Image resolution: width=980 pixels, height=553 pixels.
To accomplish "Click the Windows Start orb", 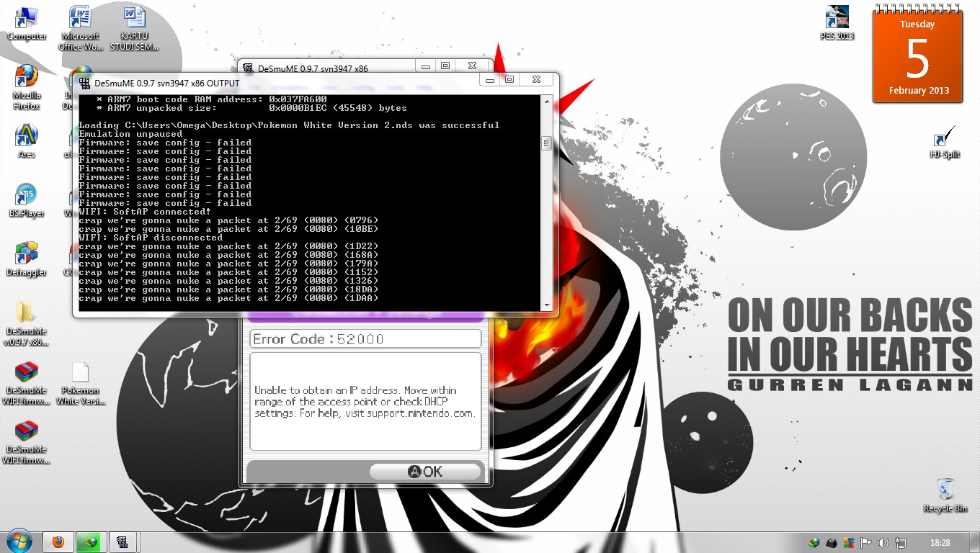I will pos(19,541).
